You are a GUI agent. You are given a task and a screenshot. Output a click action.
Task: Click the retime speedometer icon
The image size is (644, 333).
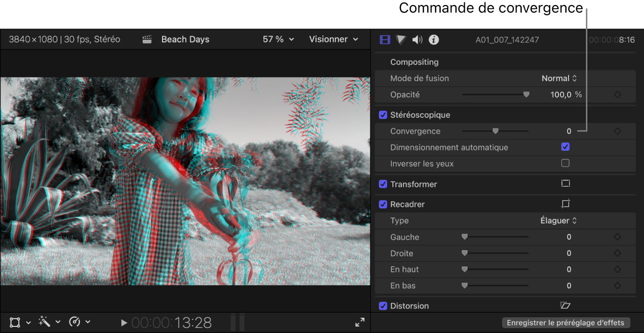point(75,322)
